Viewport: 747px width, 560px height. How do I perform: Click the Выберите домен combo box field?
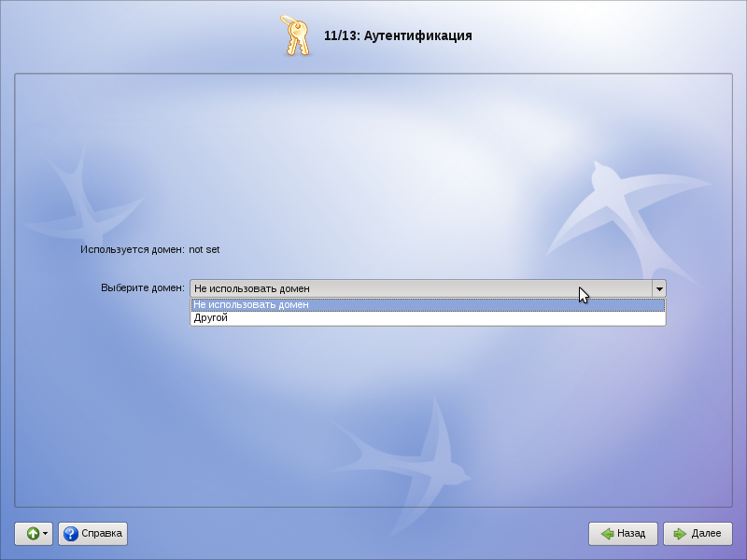[x=420, y=288]
